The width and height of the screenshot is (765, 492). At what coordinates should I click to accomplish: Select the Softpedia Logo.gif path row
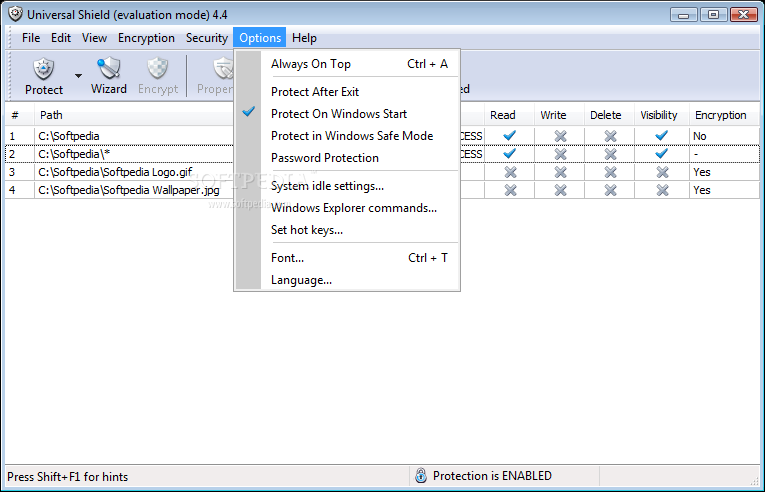pos(115,172)
